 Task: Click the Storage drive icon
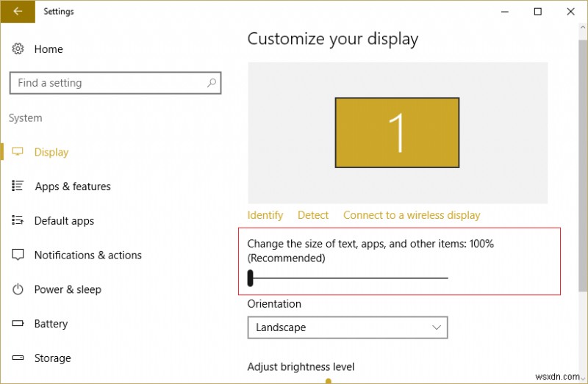point(18,358)
